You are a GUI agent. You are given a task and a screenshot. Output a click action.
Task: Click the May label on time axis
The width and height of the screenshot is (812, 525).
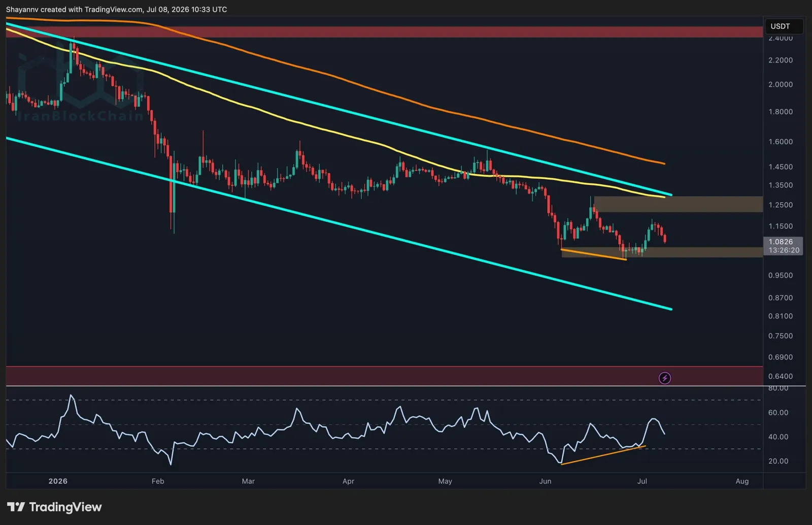coord(445,481)
